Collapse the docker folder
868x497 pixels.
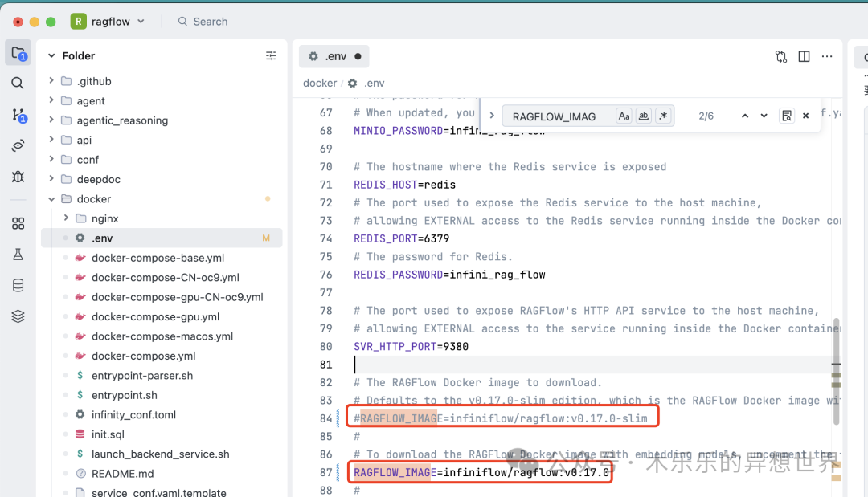pyautogui.click(x=51, y=198)
